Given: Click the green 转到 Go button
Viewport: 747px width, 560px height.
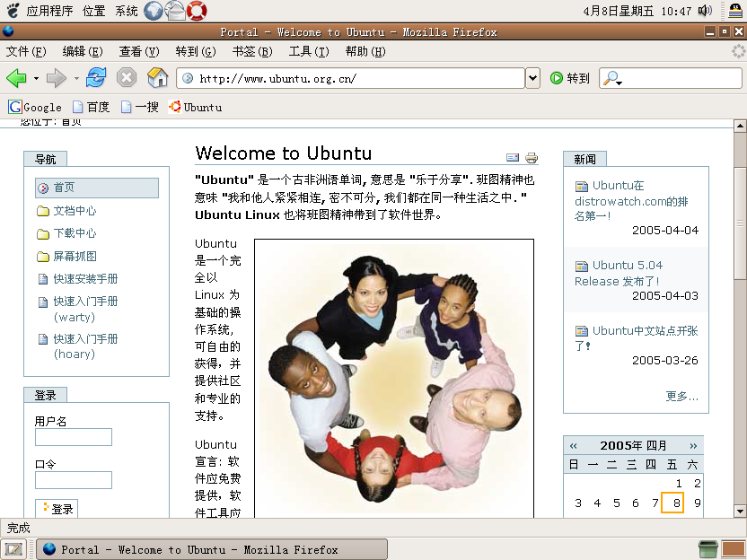Looking at the screenshot, I should [570, 78].
